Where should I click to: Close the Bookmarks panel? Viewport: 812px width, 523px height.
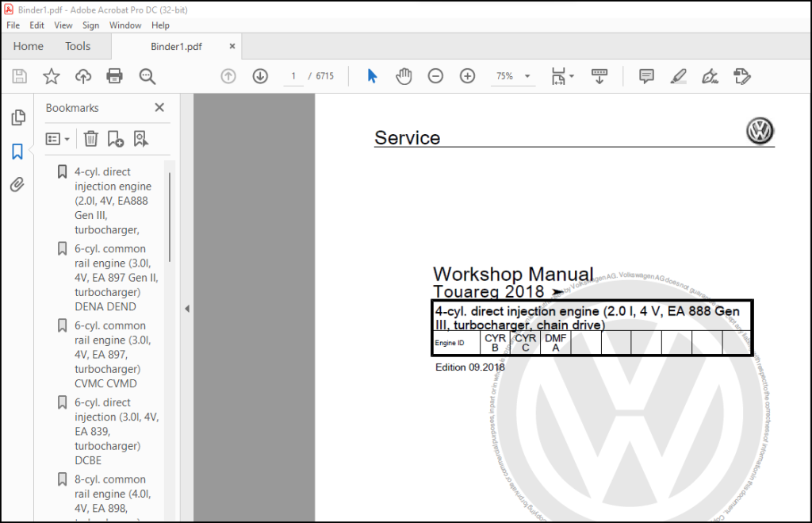click(159, 107)
